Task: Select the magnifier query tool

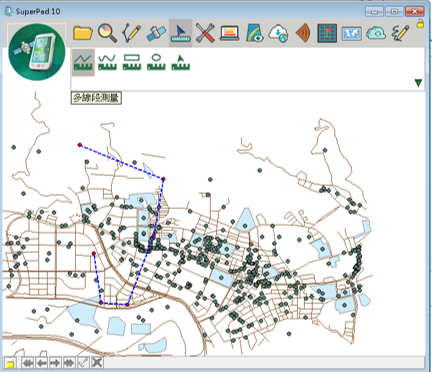Action: 107,33
